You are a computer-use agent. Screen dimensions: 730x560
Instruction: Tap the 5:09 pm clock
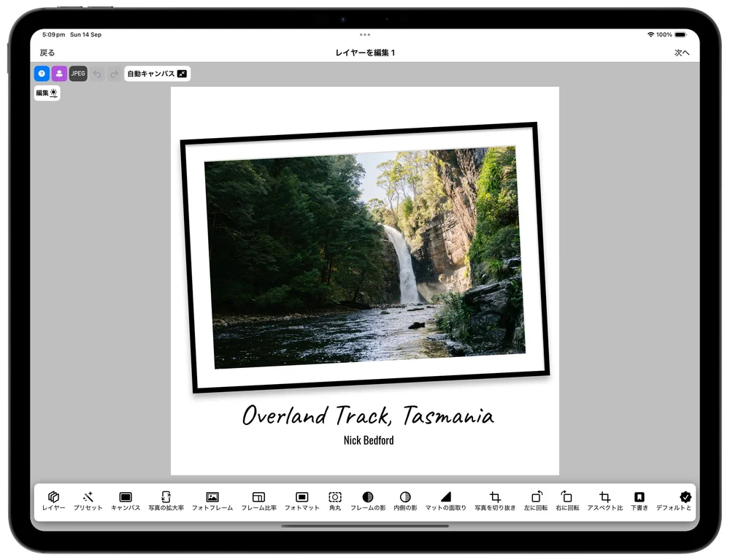tap(53, 34)
